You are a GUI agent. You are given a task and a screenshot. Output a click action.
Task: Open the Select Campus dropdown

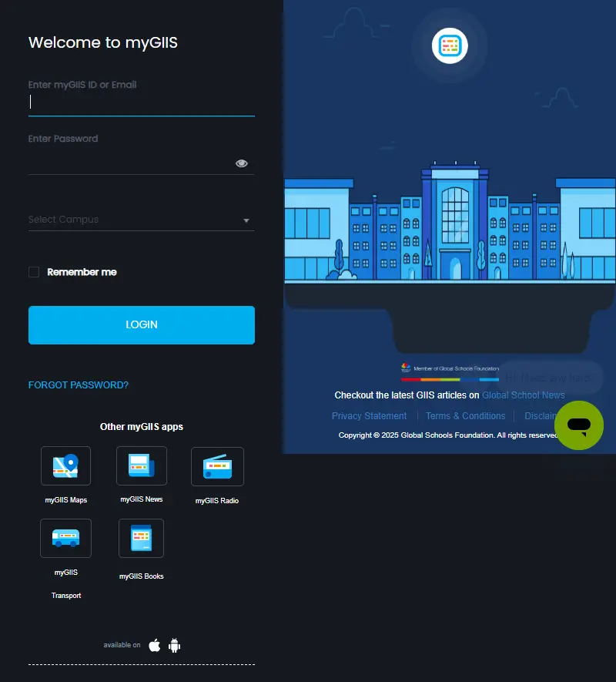[x=141, y=220]
